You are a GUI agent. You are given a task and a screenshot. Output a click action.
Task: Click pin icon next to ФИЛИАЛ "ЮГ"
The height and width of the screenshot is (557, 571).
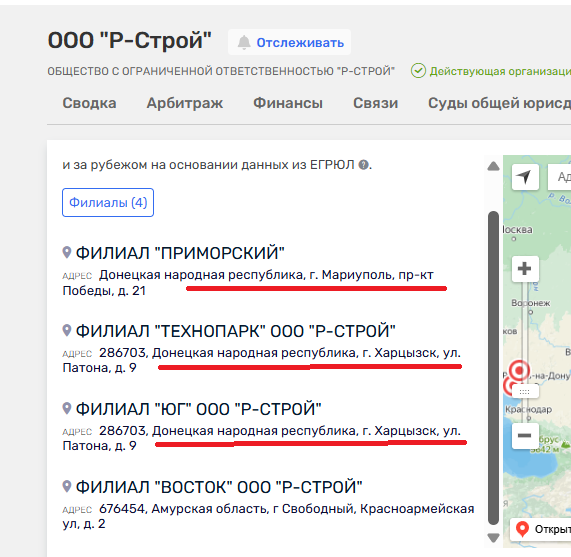(x=67, y=408)
